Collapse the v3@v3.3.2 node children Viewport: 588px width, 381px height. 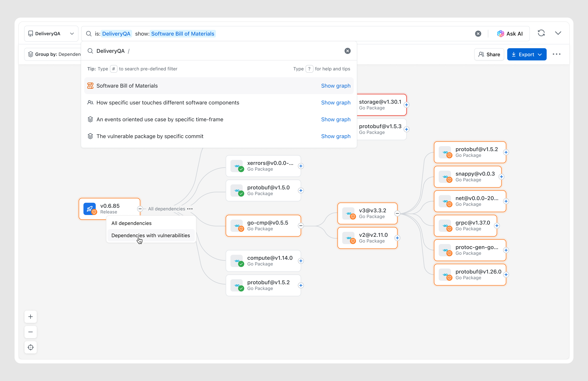(x=397, y=213)
